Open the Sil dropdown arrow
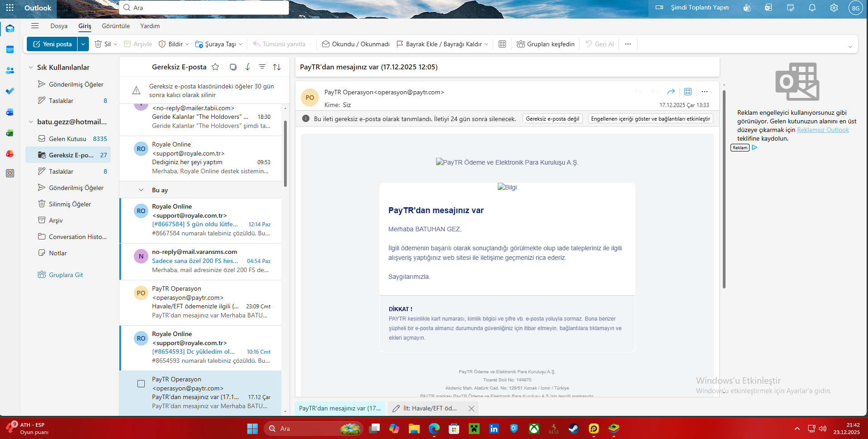 tap(115, 44)
